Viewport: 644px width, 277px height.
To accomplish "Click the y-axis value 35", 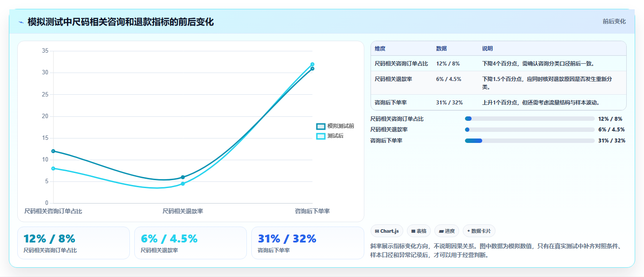I will coord(45,51).
